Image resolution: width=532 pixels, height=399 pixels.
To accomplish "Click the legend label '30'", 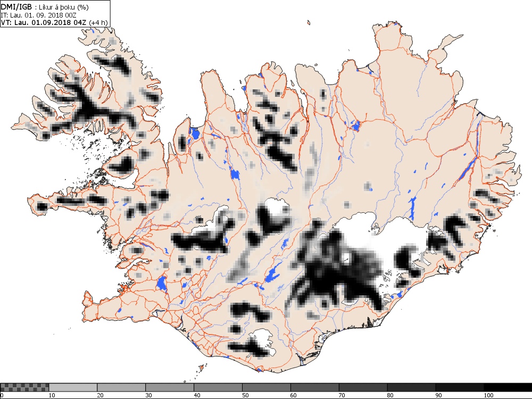I will pos(148,395).
